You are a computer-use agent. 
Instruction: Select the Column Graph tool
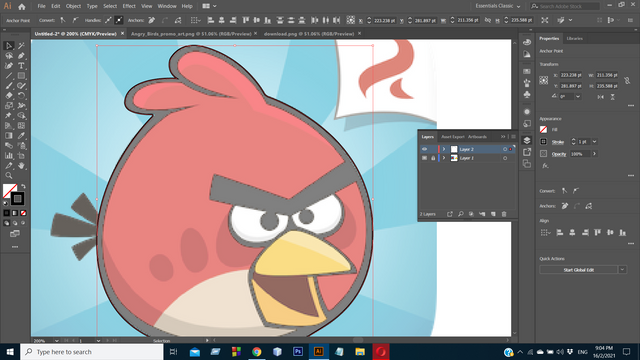(x=9, y=156)
